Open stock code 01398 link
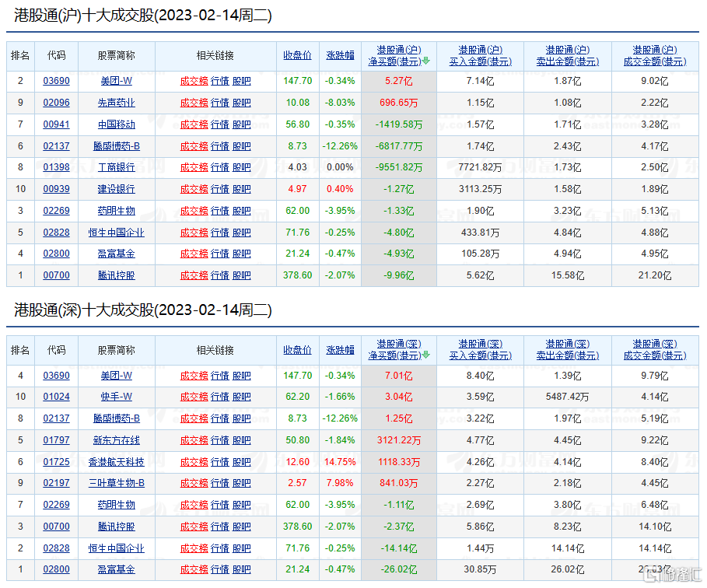 click(x=56, y=167)
